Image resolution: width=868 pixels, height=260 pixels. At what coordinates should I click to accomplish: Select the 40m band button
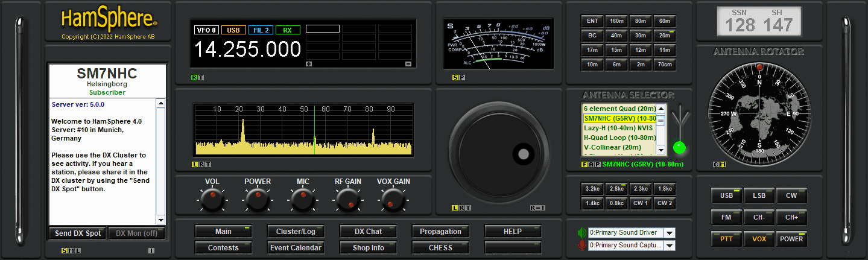(x=616, y=36)
